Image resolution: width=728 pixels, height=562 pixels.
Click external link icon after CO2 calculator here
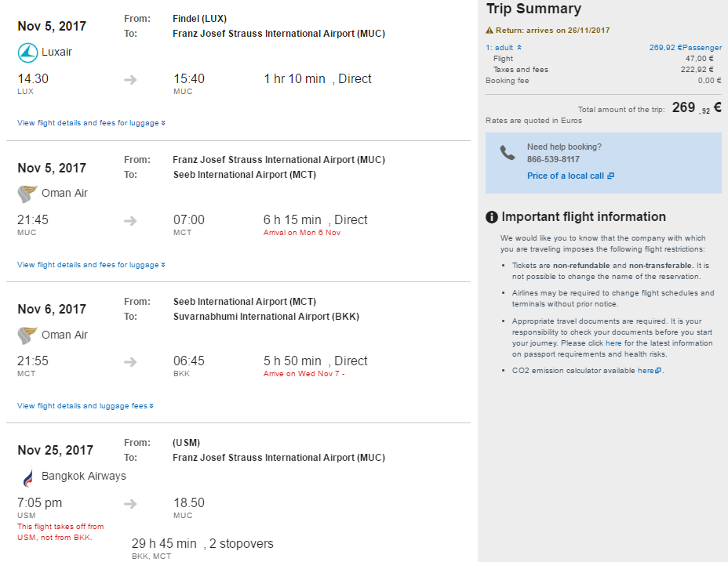point(658,370)
